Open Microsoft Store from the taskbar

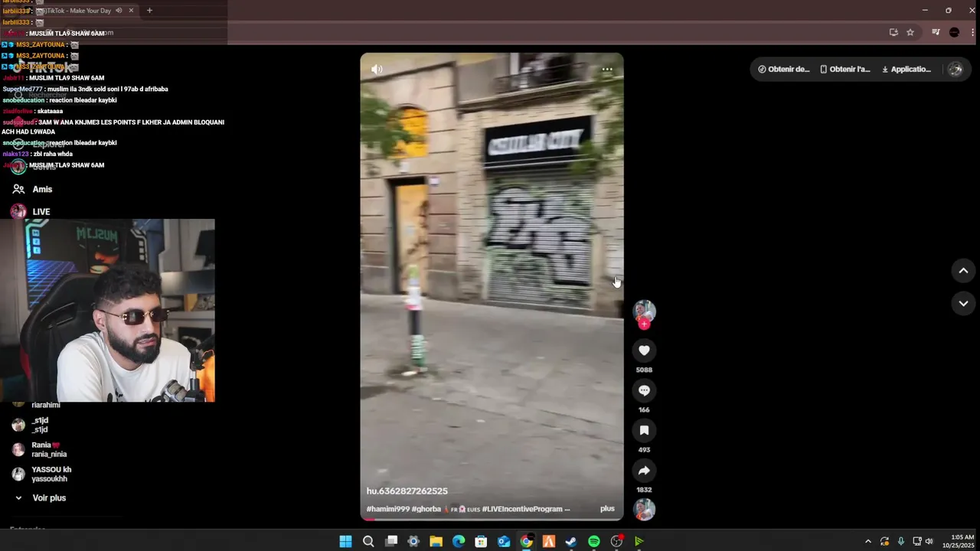[481, 542]
